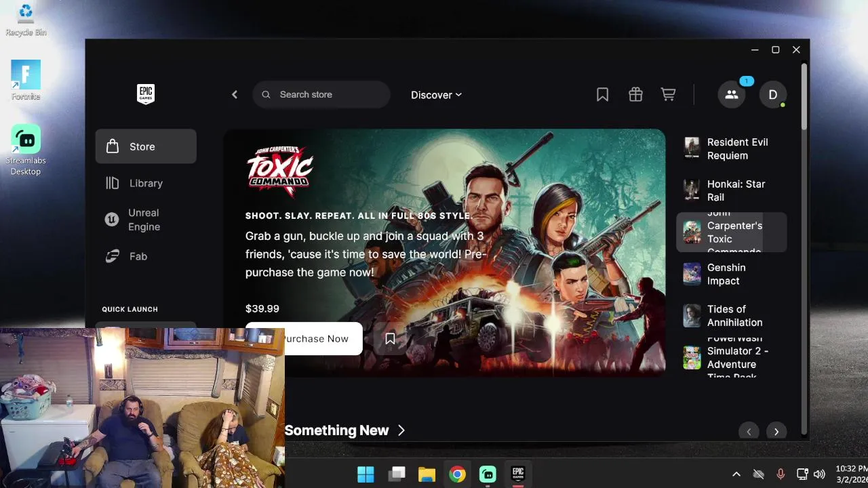Screen dimensions: 868x488
Task: Go back using the left arrow
Action: [x=235, y=95]
